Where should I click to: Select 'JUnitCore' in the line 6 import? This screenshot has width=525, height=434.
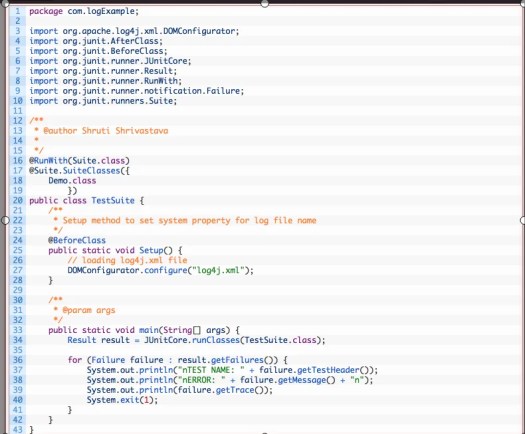(x=166, y=61)
